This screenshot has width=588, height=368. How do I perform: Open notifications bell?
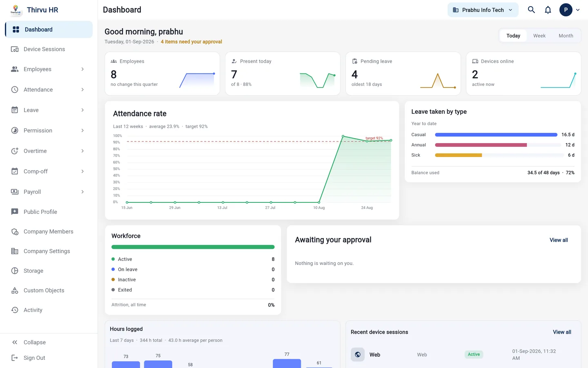click(548, 10)
